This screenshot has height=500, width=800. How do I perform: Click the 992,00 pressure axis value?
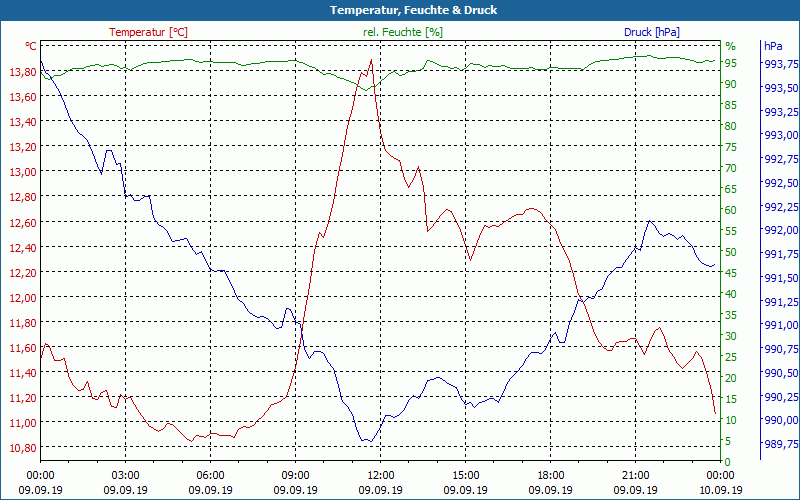[781, 230]
